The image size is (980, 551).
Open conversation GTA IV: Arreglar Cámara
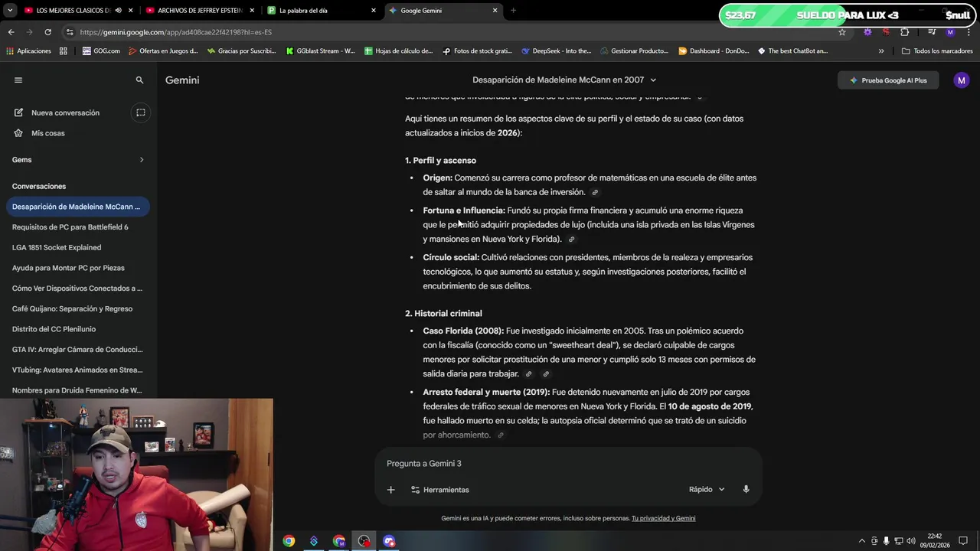point(77,350)
